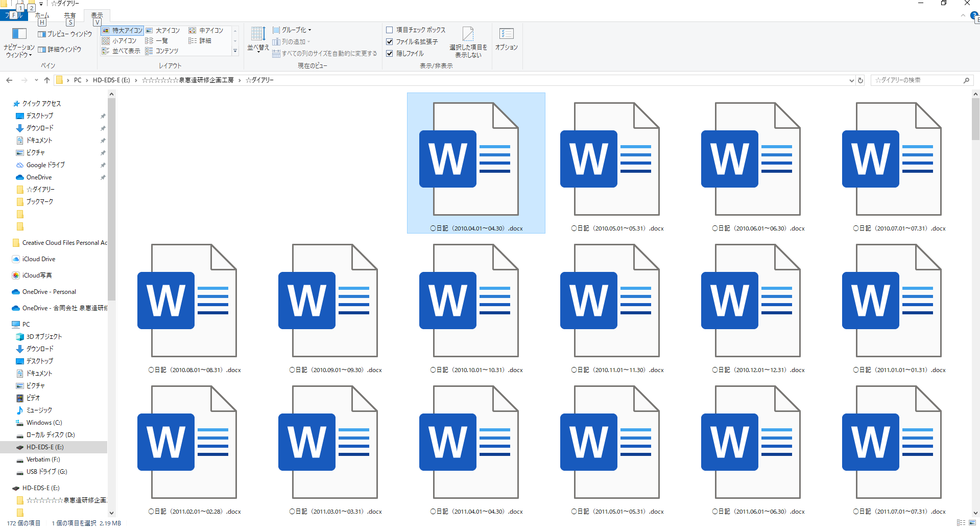Expand the layout gallery more arrow
The image size is (980, 529).
click(235, 51)
